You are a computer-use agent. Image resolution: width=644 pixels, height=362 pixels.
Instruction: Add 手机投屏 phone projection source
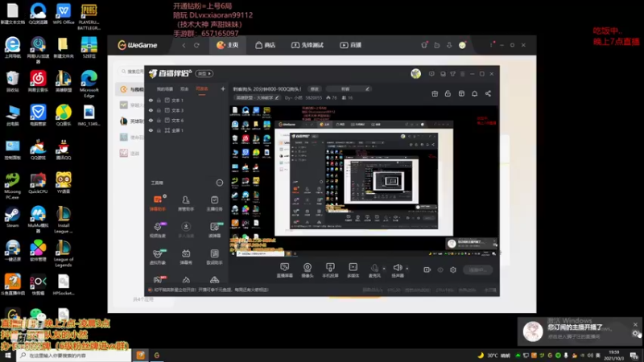click(330, 270)
